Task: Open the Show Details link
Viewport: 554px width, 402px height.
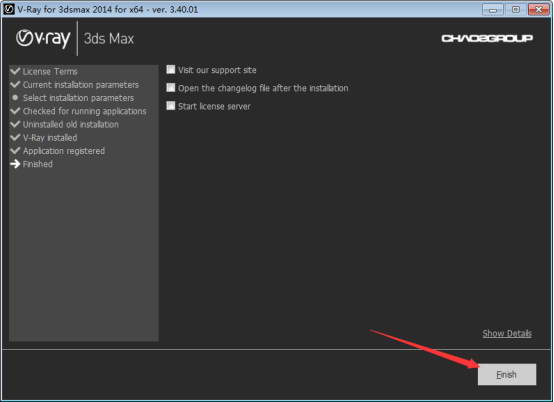Action: pyautogui.click(x=507, y=333)
